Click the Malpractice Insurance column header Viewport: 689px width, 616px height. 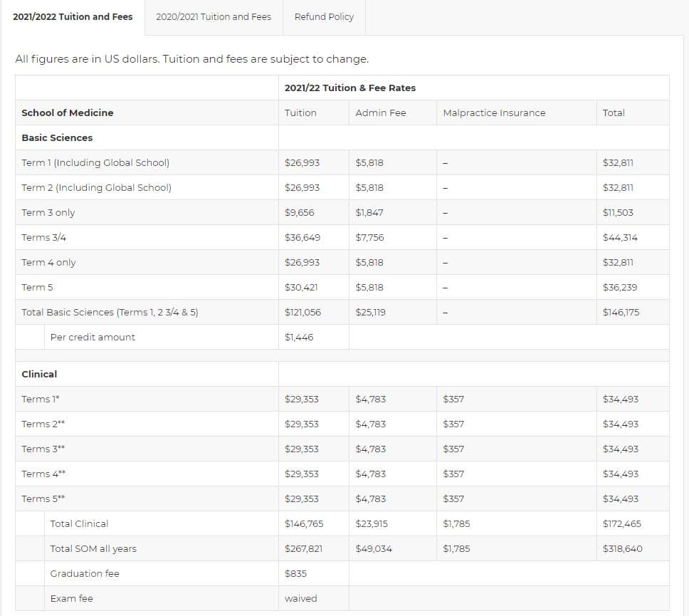click(x=494, y=113)
